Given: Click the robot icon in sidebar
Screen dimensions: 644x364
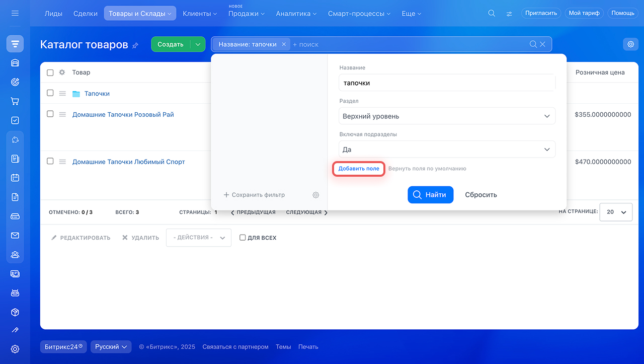Looking at the screenshot, I should [15, 293].
